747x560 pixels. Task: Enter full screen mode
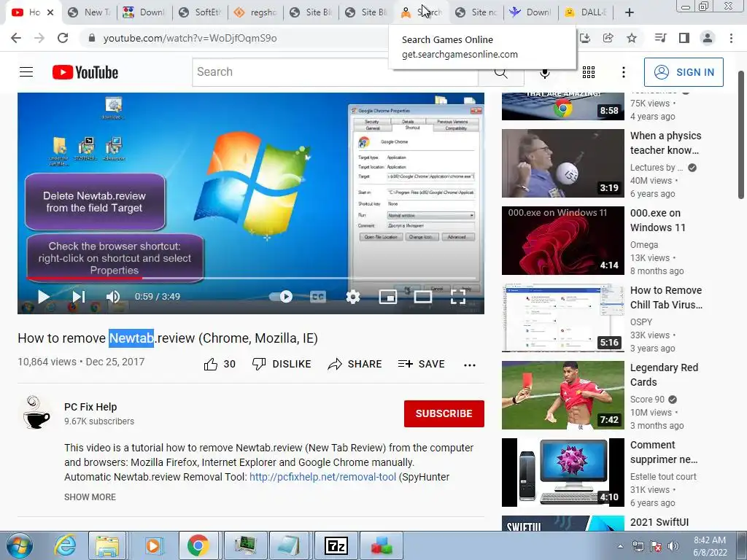click(458, 297)
